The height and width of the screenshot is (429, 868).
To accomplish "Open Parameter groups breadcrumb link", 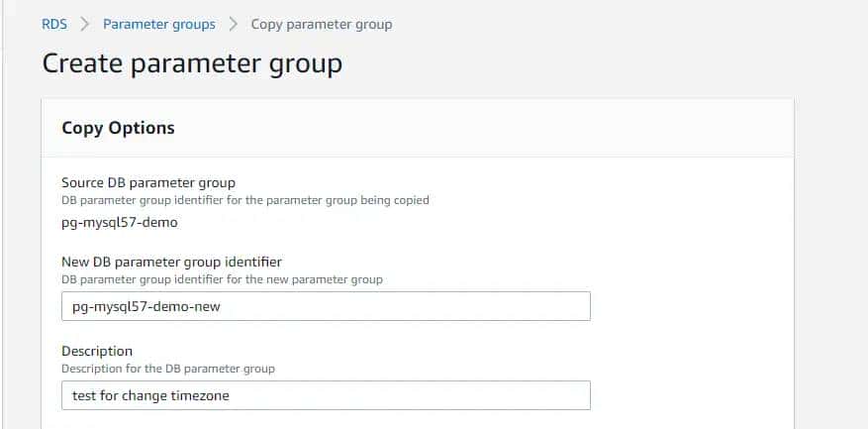I will [x=159, y=24].
